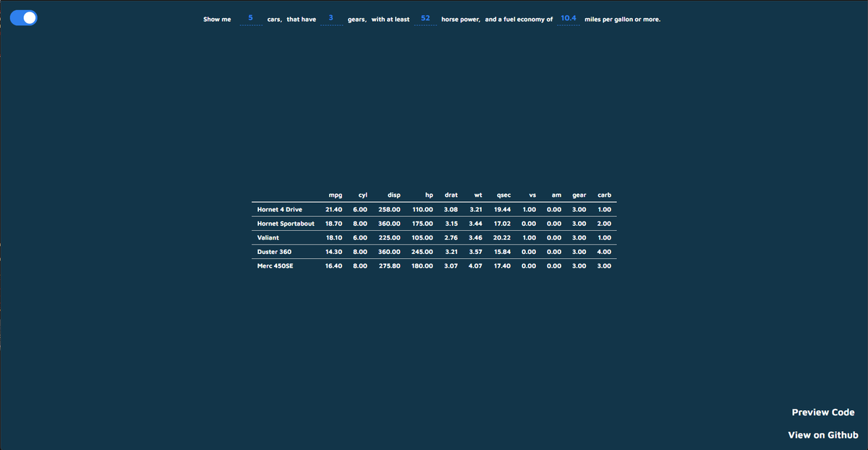Click the carb column header
868x450 pixels.
pyautogui.click(x=605, y=195)
